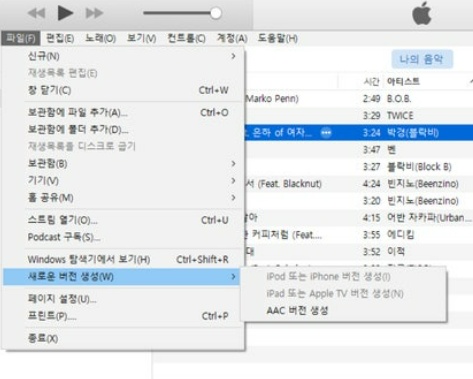Click the 나의 음악 button
Viewport: 473px width, 379px height.
coord(422,59)
